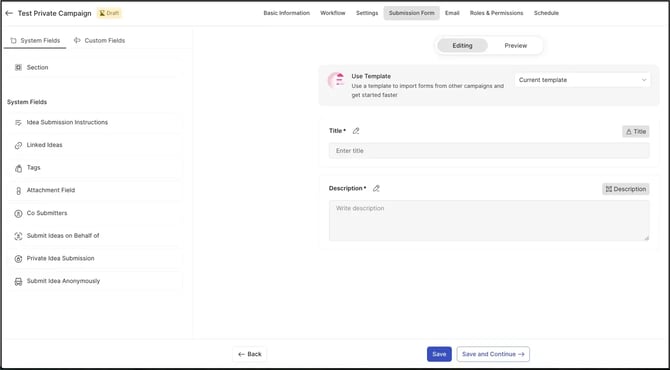The image size is (670, 370).
Task: Click the pencil edit icon next to Title
Action: (x=356, y=131)
